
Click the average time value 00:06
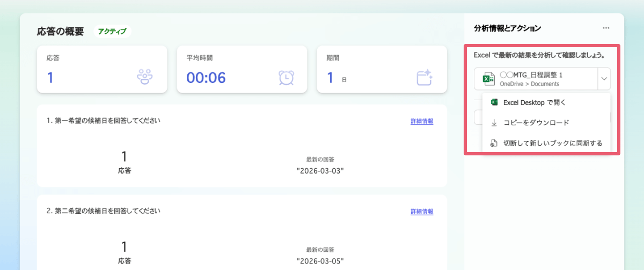click(206, 78)
